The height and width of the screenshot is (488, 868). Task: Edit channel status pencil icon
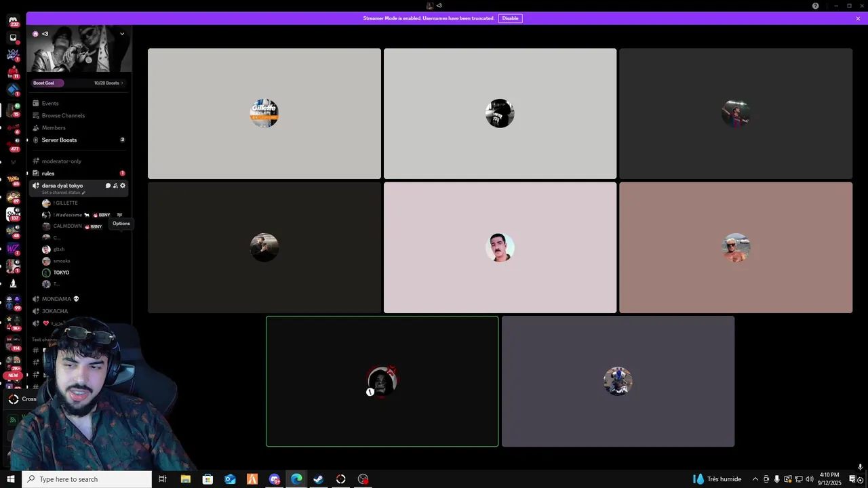click(x=83, y=192)
